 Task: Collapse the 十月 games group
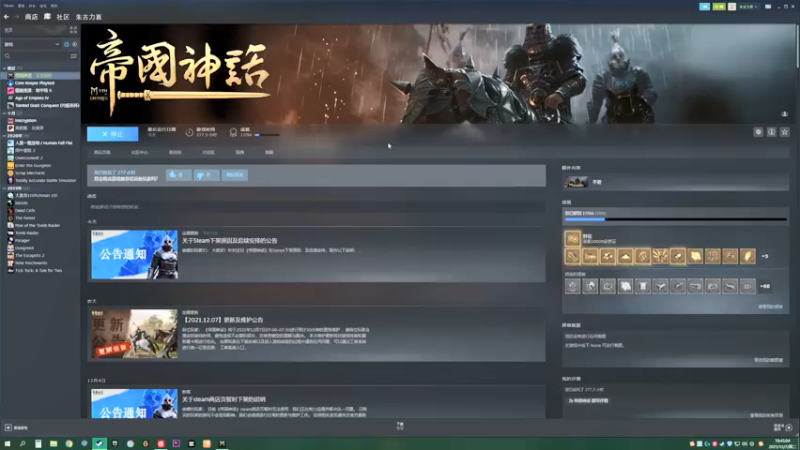pos(11,113)
